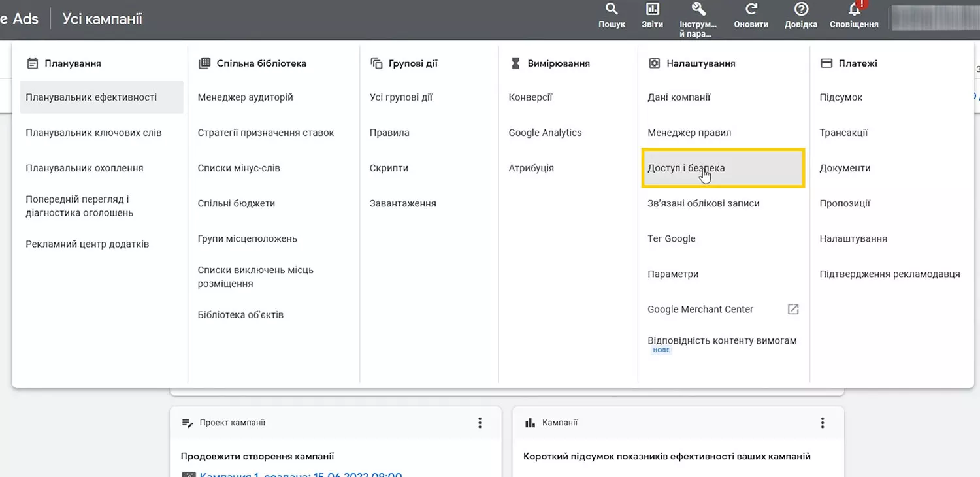
Task: Open three-dot menu on Проект кампанії card
Action: [x=480, y=423]
